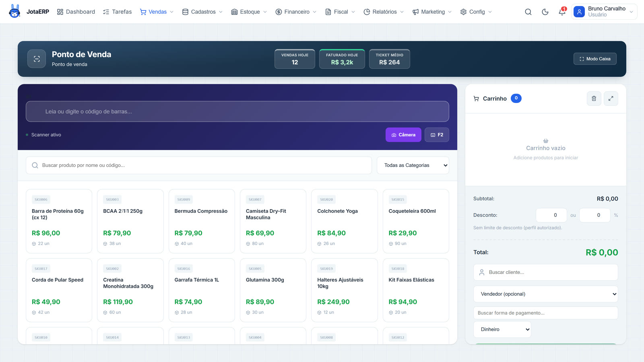Click the Modo Caixa button
The height and width of the screenshot is (362, 644).
[x=595, y=59]
